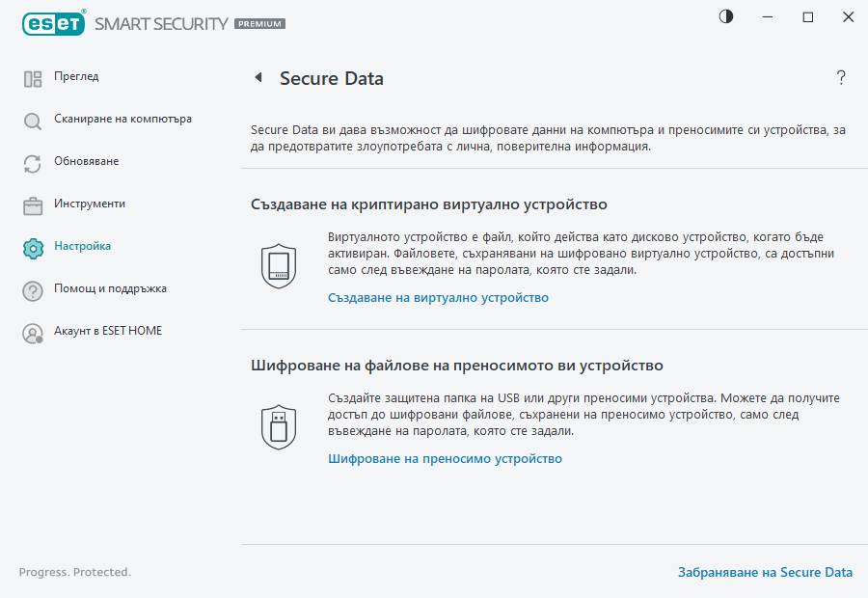Open Създаване на виртуално устройство link

point(437,298)
